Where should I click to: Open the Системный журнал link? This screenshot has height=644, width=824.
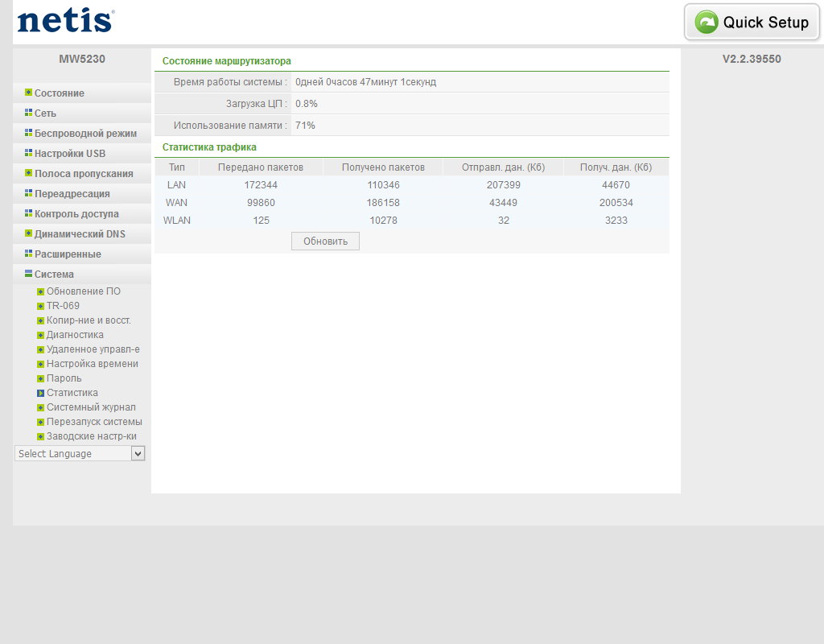pyautogui.click(x=91, y=407)
